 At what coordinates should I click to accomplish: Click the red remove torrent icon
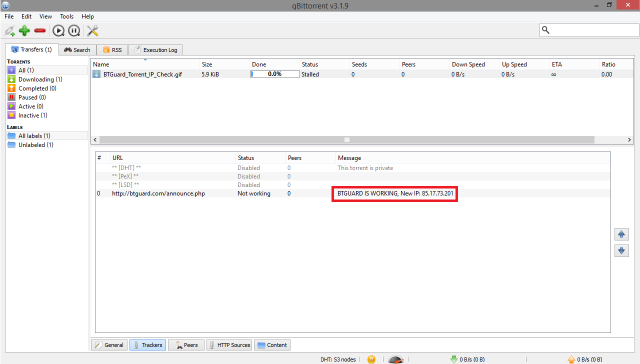click(x=40, y=31)
